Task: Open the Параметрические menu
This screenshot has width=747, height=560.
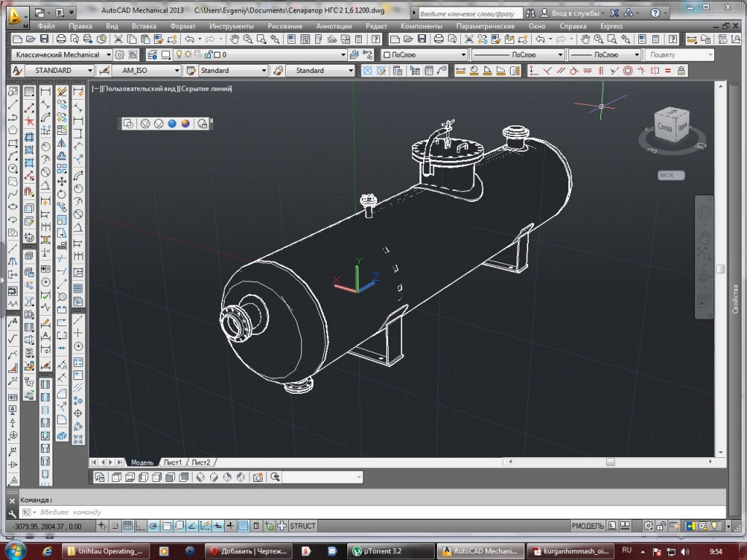Action: 485,26
